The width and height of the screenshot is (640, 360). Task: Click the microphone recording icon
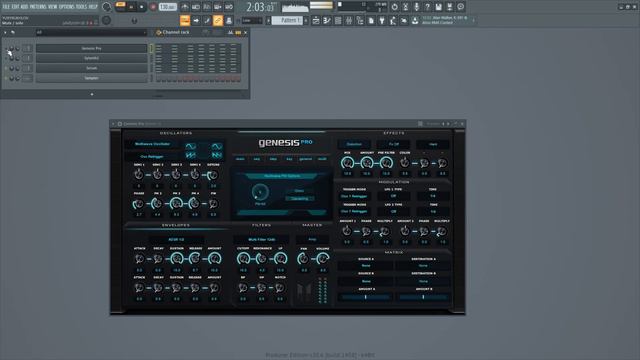point(416,7)
